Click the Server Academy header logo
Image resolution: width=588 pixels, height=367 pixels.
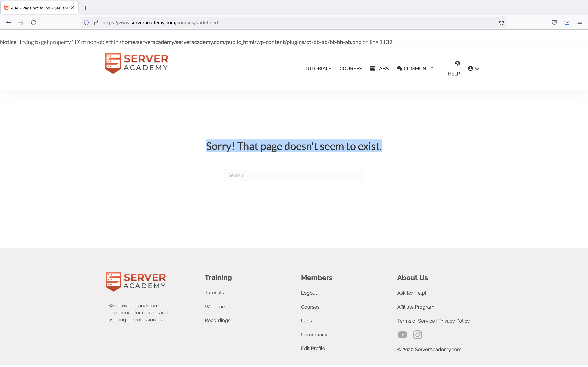click(x=136, y=63)
